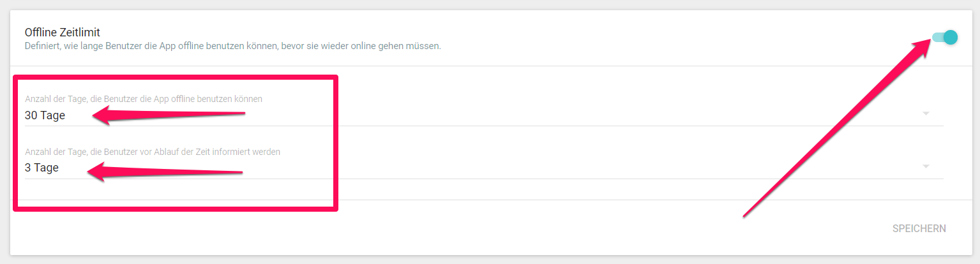Disable the Offline Zeitlimit toggle switch
Screen dimensions: 980x264
pos(945,37)
